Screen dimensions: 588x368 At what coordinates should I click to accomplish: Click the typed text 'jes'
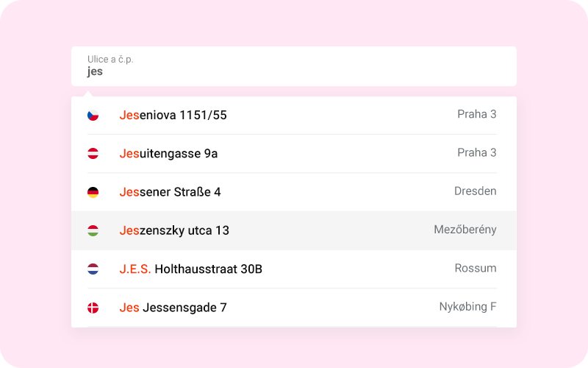pyautogui.click(x=95, y=71)
